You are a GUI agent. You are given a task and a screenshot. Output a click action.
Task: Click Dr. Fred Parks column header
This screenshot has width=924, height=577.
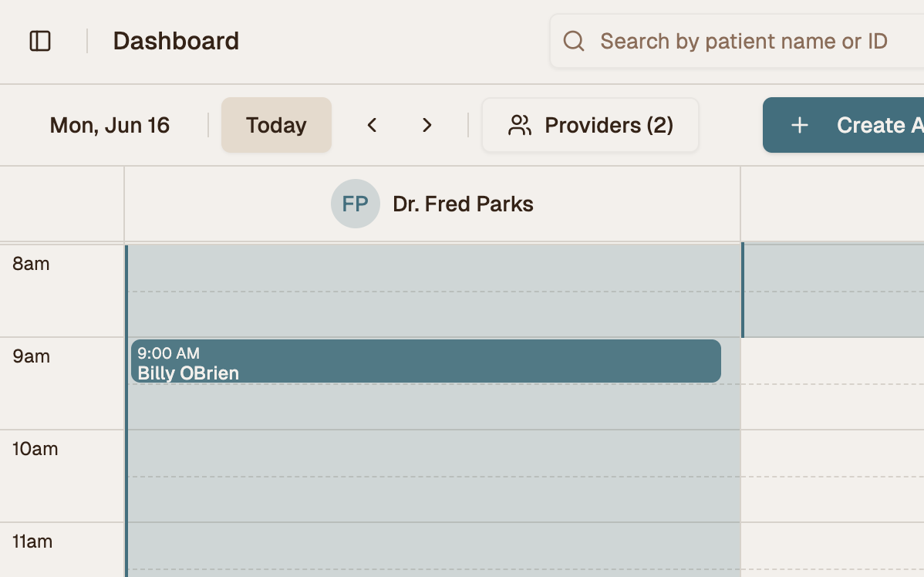pos(432,204)
